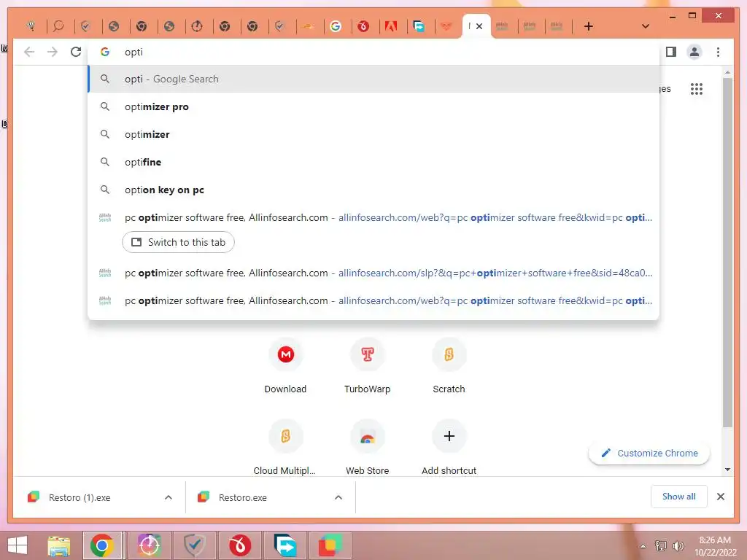Open the Google apps grid
This screenshot has height=560, width=747.
click(x=697, y=88)
